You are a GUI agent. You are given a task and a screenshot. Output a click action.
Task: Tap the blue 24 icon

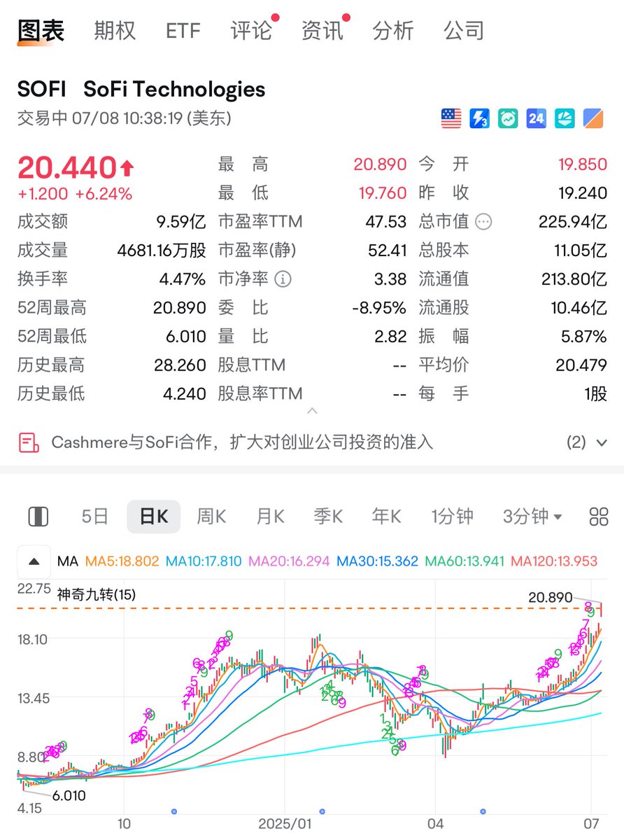(x=536, y=118)
